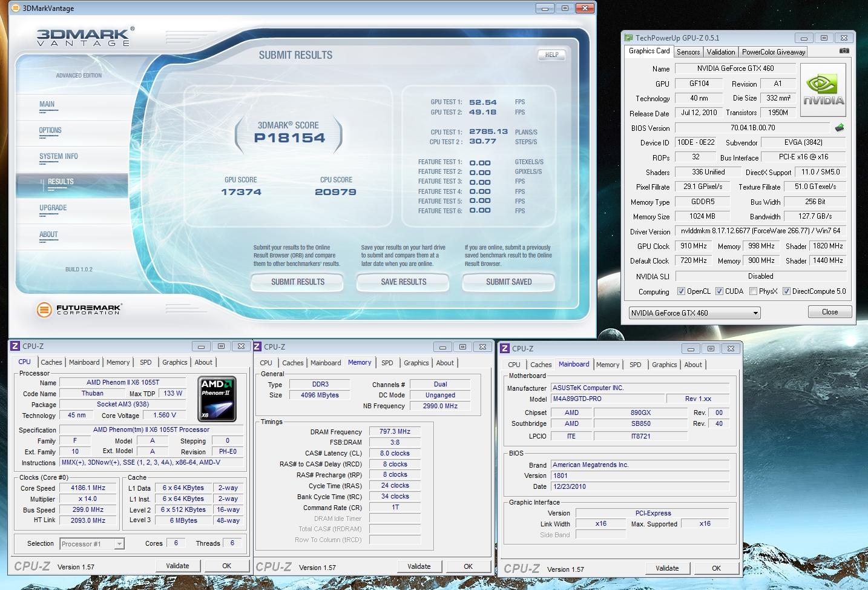The image size is (868, 590).
Task: Go to MAIN in the 3DMark sidebar
Action: (47, 104)
